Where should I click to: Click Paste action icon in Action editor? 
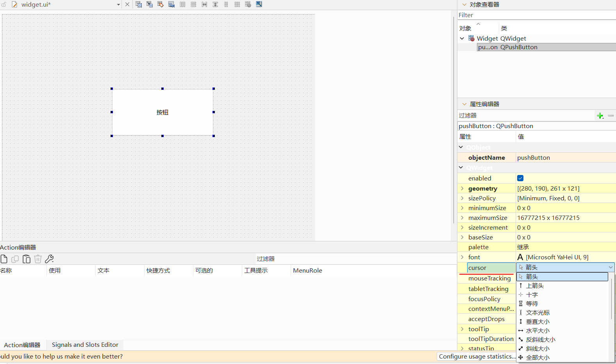click(x=27, y=259)
